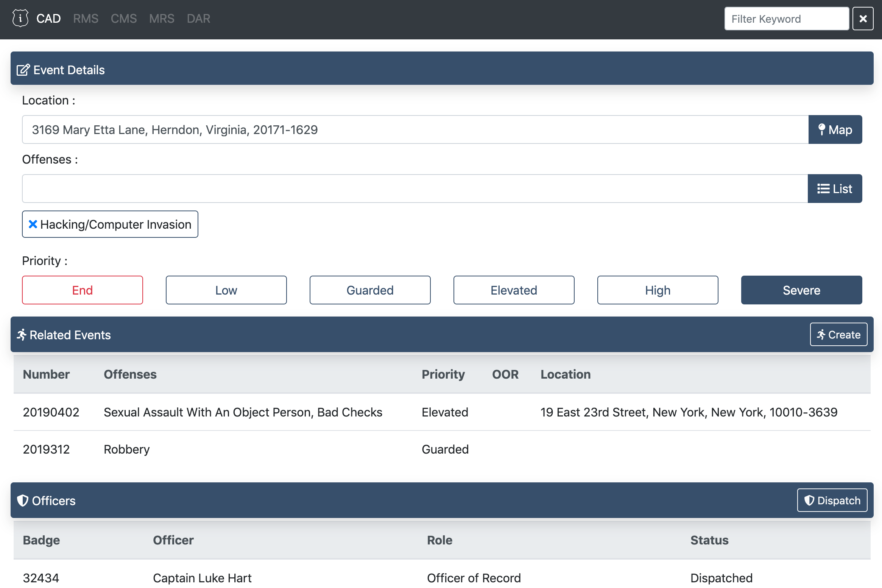Dispatch an officer

coord(832,500)
